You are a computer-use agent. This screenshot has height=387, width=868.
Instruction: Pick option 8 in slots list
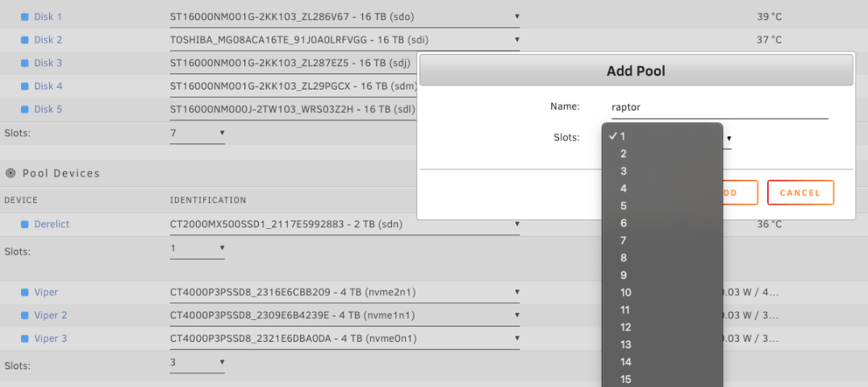point(624,258)
